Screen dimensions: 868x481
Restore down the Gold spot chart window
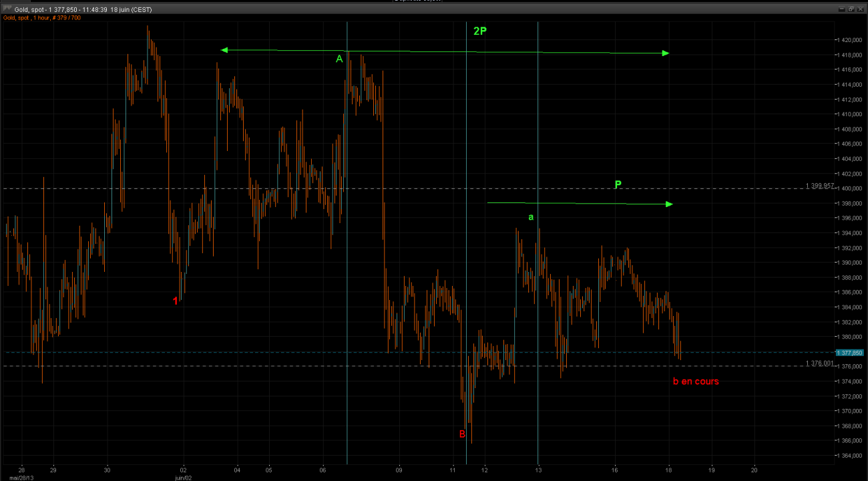pos(851,9)
